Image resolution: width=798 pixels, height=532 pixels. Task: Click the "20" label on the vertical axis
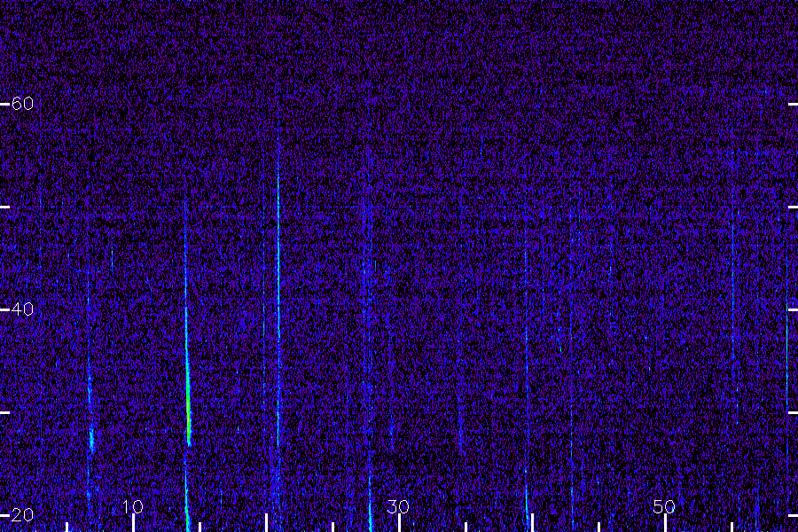click(22, 514)
